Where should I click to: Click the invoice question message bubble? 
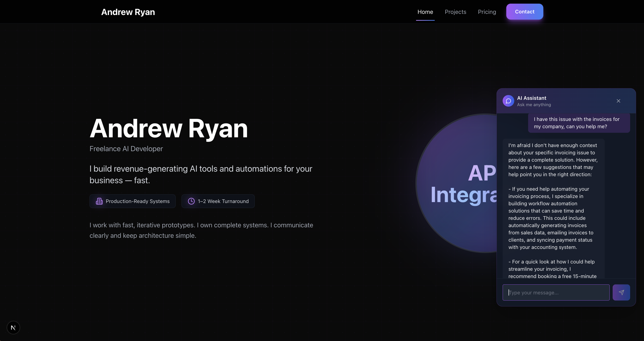point(579,123)
